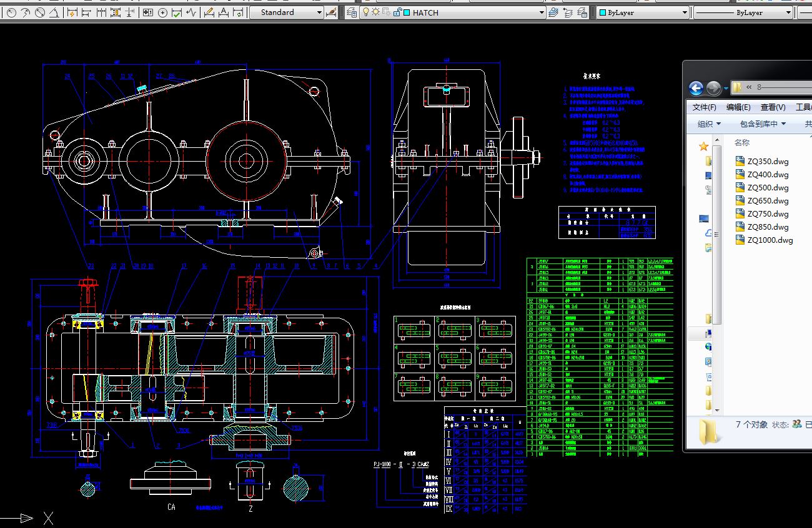This screenshot has height=528, width=812.
Task: Toggle HATCH layer lock icon
Action: click(x=397, y=12)
